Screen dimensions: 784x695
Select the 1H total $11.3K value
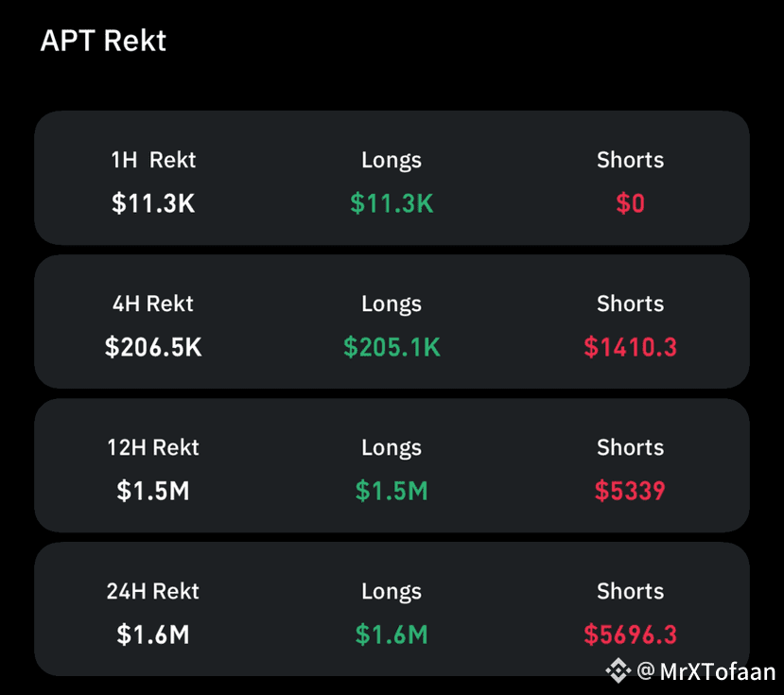coord(153,203)
